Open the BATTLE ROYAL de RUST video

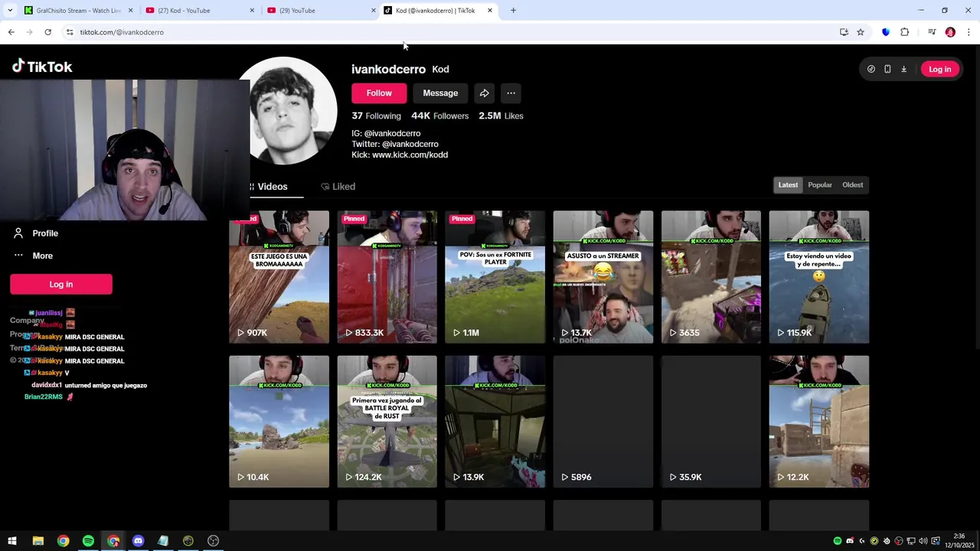click(387, 422)
